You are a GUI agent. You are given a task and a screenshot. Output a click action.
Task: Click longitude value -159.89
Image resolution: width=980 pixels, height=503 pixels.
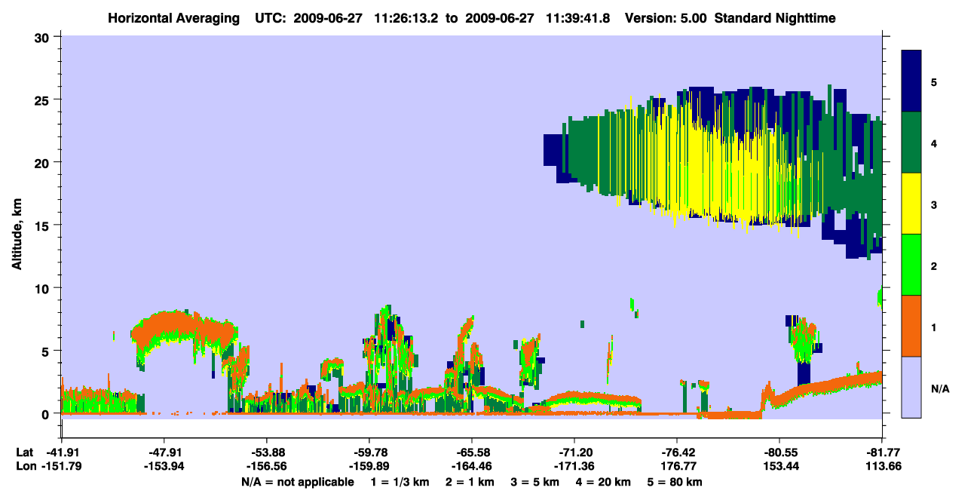[x=369, y=466]
